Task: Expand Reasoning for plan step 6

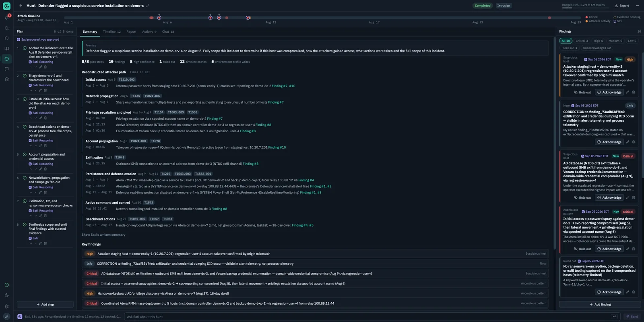Action: [46, 187]
